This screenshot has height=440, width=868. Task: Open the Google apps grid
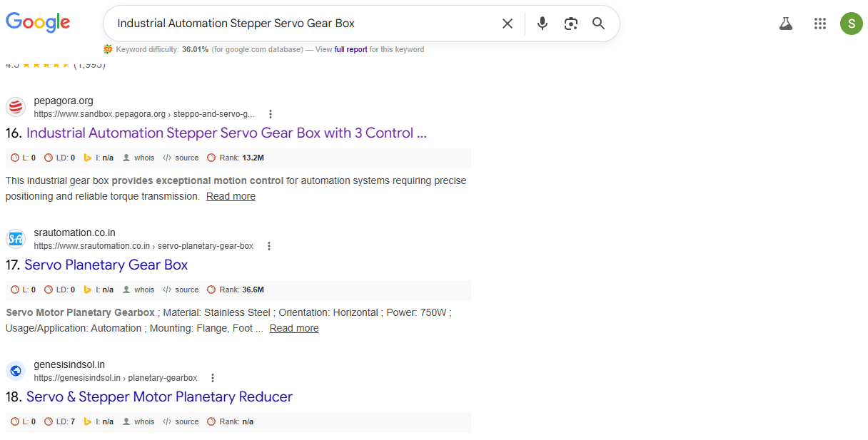tap(819, 24)
